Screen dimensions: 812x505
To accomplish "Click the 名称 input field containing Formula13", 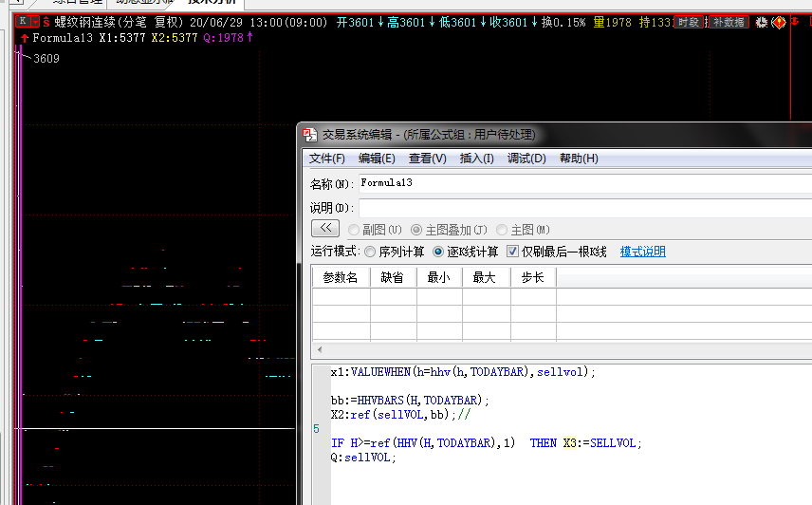I will (x=585, y=183).
